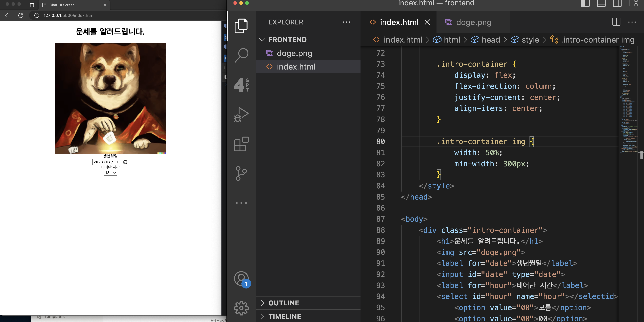Expand the OUTLINE section
Viewport: 644px width, 322px height.
[x=283, y=303]
